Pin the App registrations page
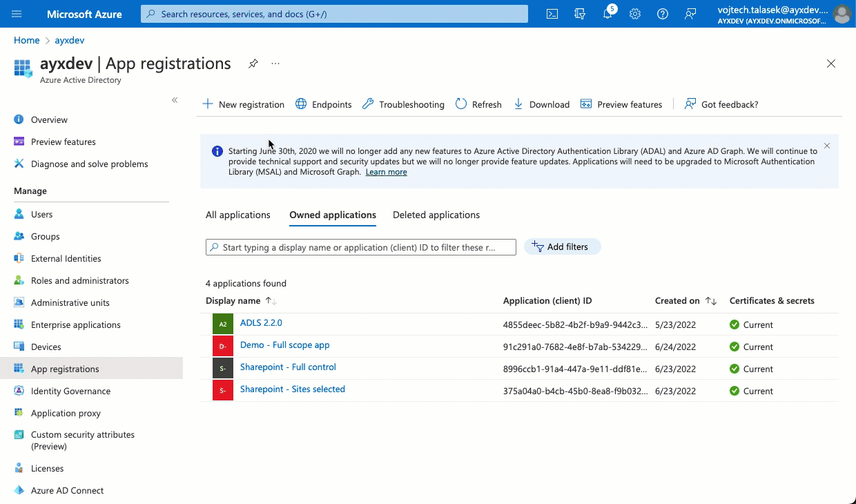The height and width of the screenshot is (504, 856). click(x=253, y=63)
